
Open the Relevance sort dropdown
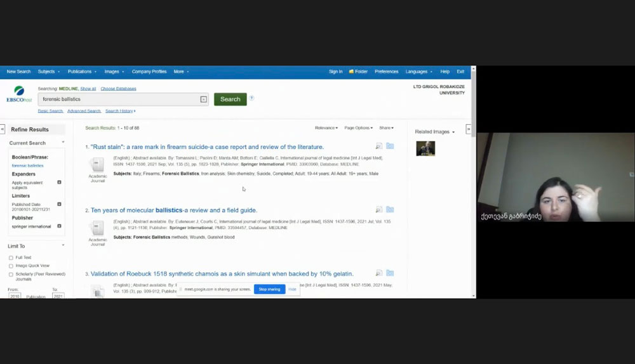point(326,128)
